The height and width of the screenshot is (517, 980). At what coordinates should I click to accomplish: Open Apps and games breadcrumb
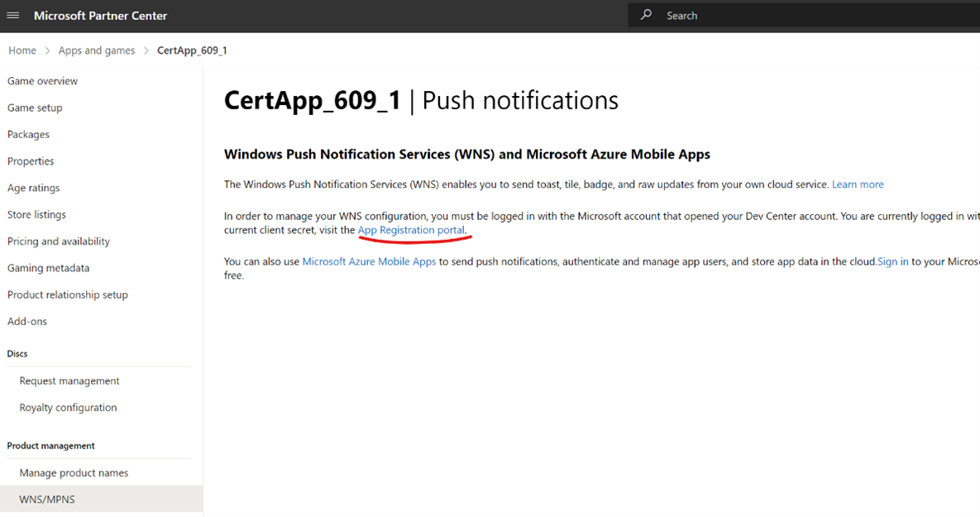(96, 50)
